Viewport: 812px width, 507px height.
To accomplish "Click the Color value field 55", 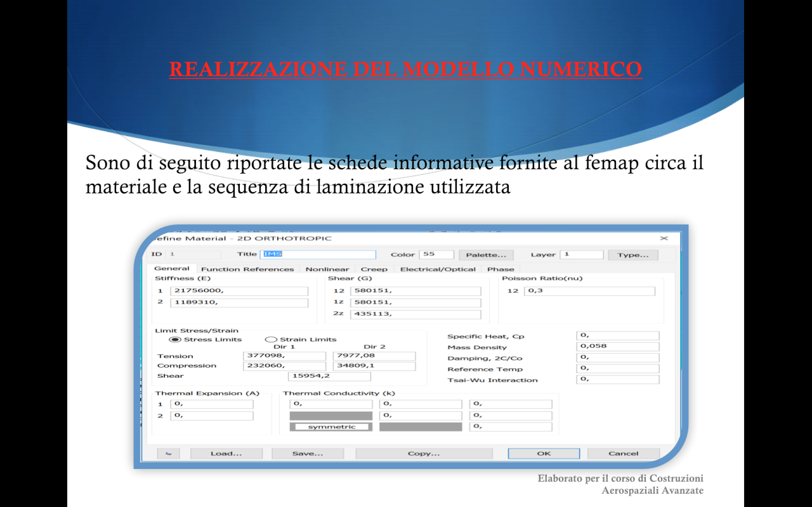I will tap(436, 254).
